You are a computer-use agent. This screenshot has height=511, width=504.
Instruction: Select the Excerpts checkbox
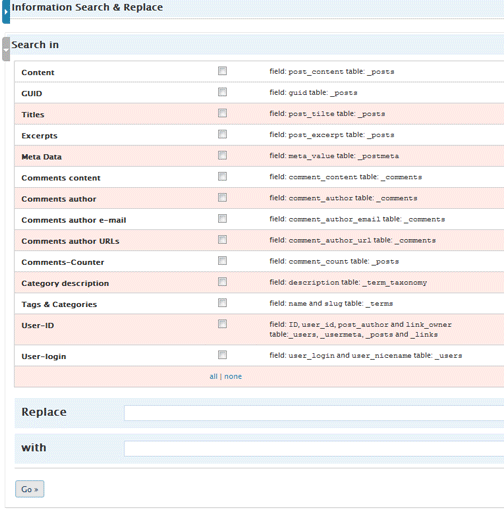tap(222, 134)
